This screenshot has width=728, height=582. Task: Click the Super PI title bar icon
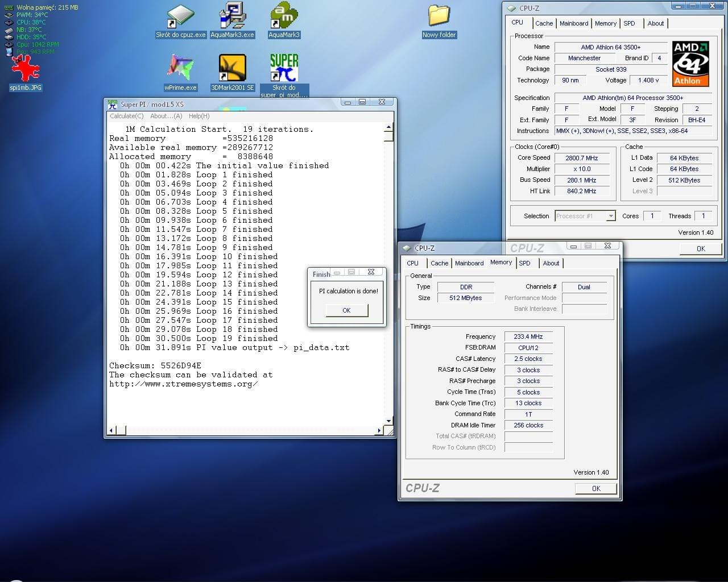[113, 104]
